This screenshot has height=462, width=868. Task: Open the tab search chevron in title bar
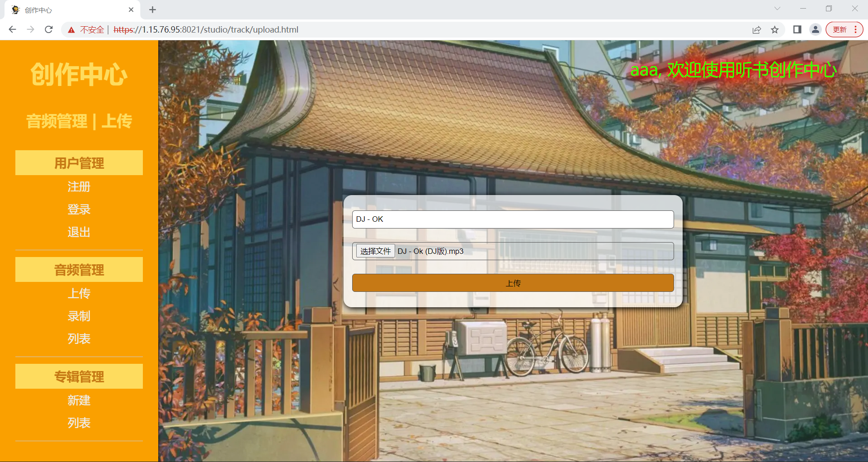point(777,9)
